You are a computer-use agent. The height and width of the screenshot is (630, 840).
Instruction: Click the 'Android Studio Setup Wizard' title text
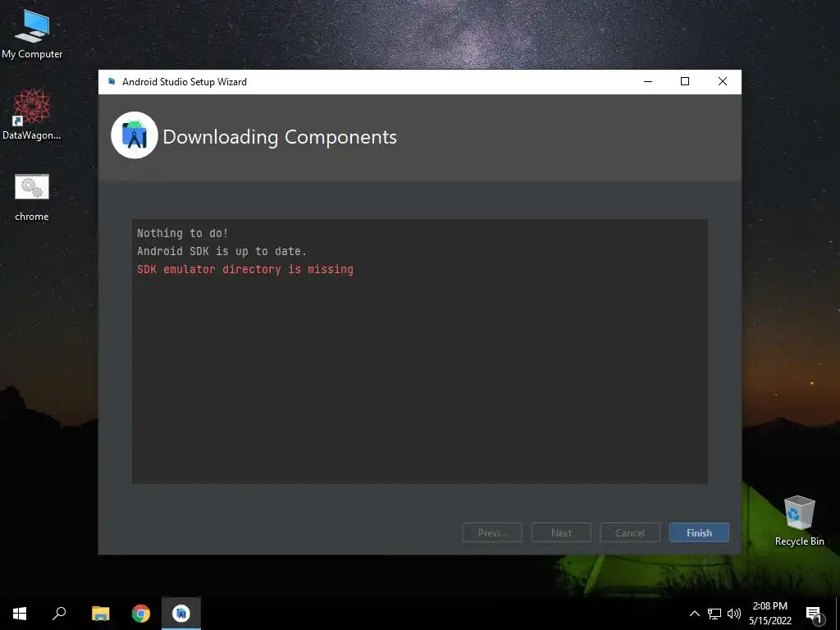click(x=185, y=82)
